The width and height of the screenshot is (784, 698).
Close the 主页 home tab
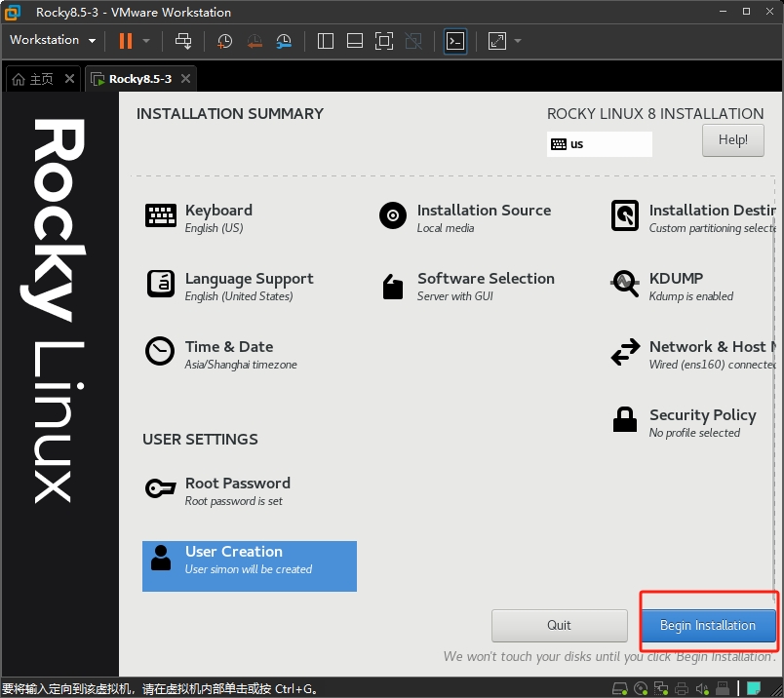coord(69,79)
